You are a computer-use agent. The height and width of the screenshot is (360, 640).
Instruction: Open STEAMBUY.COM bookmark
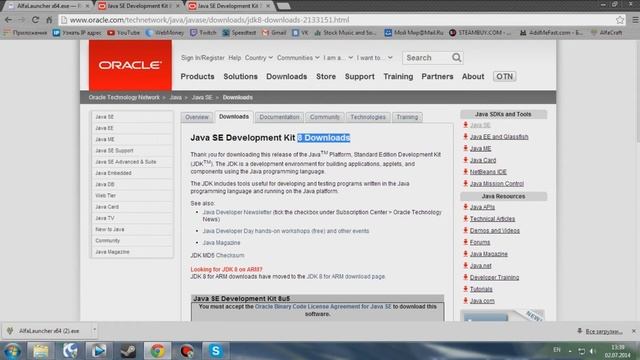click(x=480, y=33)
